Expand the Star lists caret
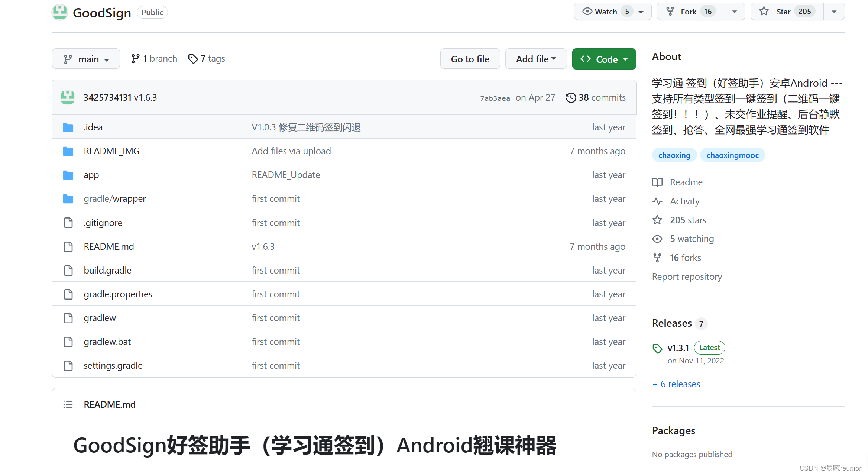This screenshot has width=868, height=475. (834, 12)
